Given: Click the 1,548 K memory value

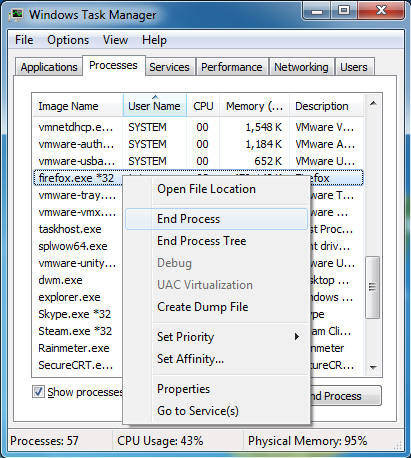Looking at the screenshot, I should pos(264,127).
